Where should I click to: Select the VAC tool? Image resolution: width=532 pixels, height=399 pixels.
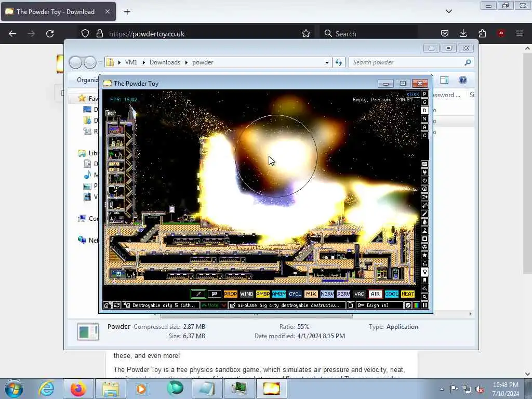pos(360,294)
